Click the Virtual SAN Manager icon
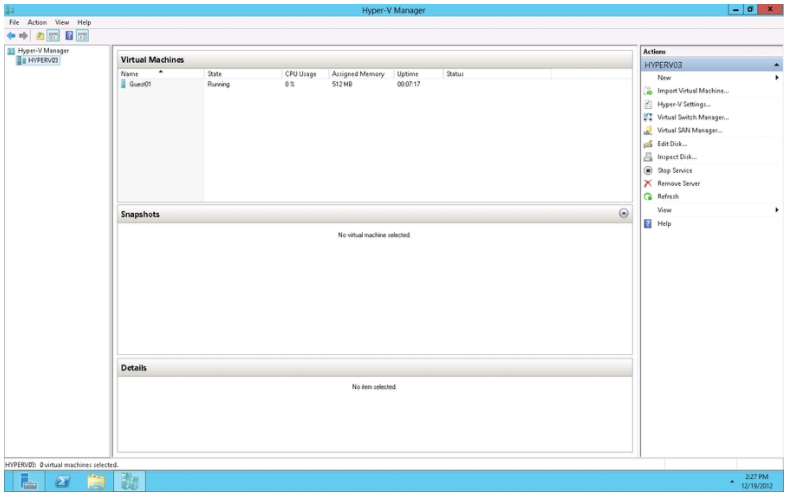Image resolution: width=788 pixels, height=497 pixels. pos(648,130)
